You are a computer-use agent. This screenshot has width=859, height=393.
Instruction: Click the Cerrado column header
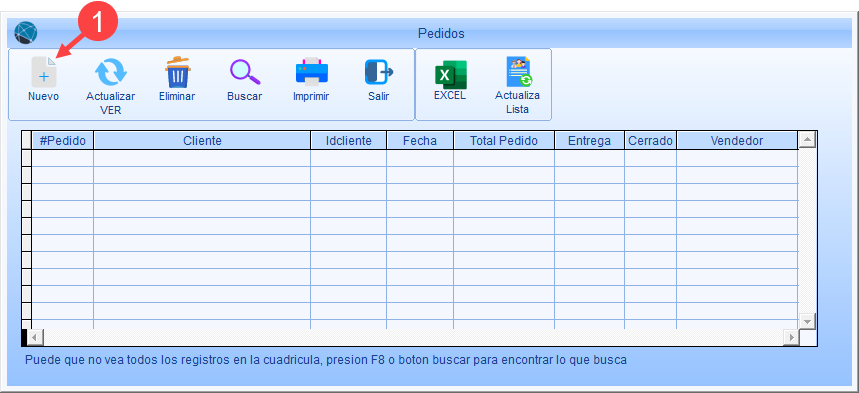coord(650,141)
